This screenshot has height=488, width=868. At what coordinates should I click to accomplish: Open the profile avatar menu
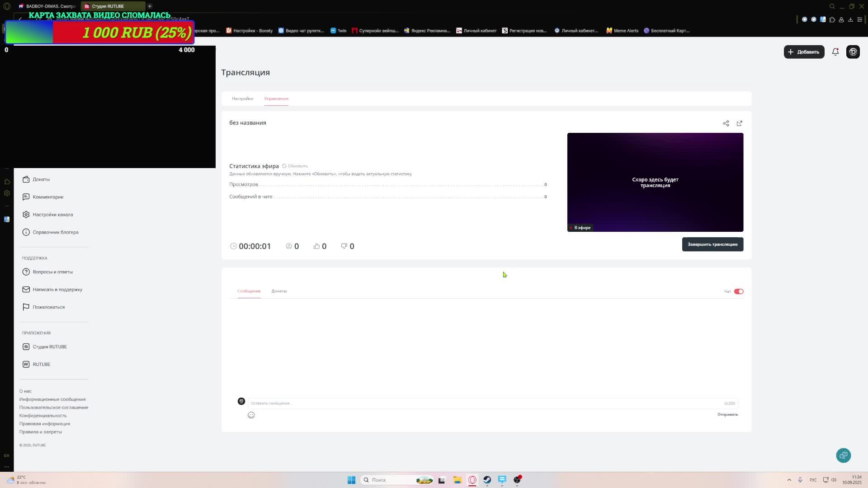pyautogui.click(x=853, y=52)
